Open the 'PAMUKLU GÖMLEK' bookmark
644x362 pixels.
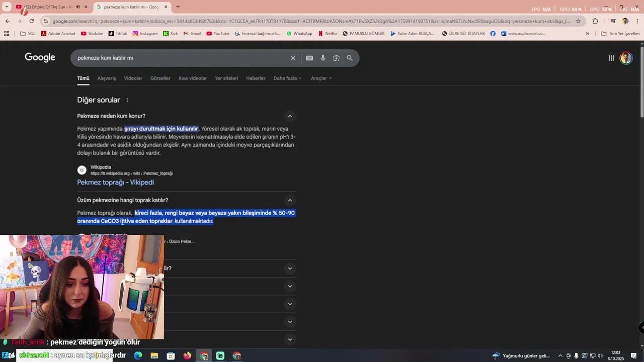point(363,34)
